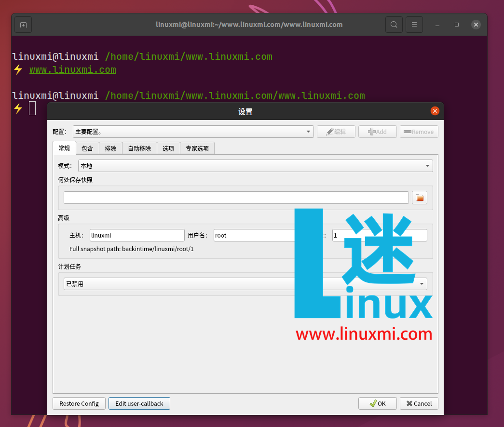Select the 自动移除 tab
Image resolution: width=504 pixels, height=427 pixels.
[139, 148]
